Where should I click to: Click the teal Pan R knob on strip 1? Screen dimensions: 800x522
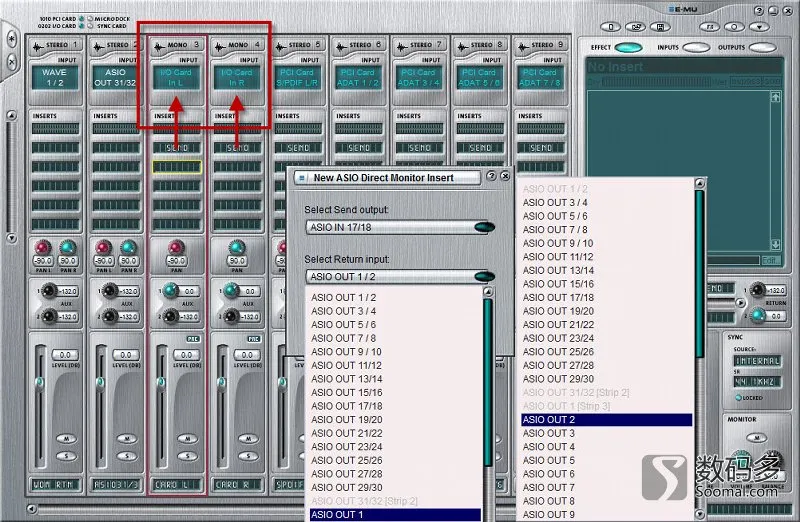(67, 248)
